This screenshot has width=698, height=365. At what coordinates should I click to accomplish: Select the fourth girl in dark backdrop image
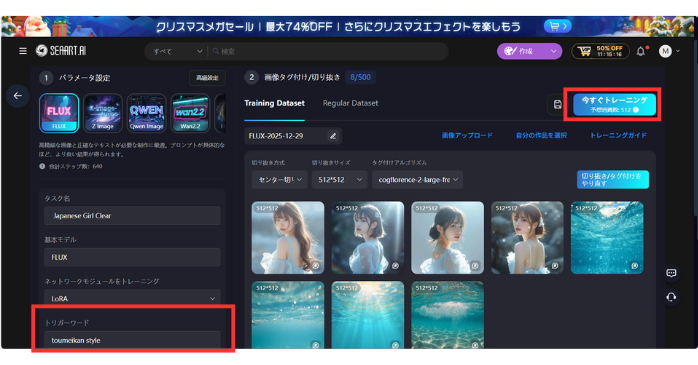(527, 238)
